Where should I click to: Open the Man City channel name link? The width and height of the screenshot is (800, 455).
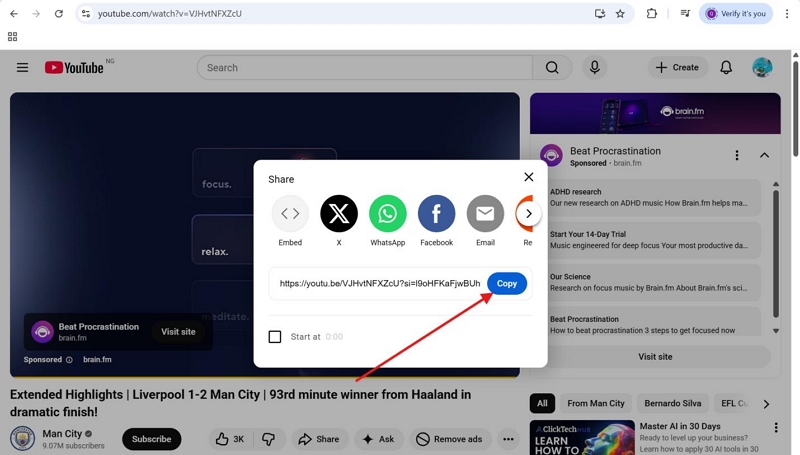(62, 434)
